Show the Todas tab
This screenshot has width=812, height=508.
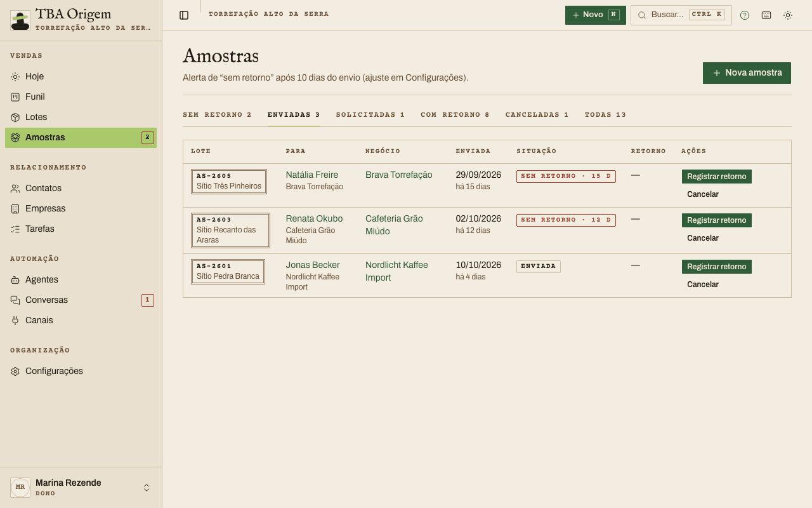605,115
